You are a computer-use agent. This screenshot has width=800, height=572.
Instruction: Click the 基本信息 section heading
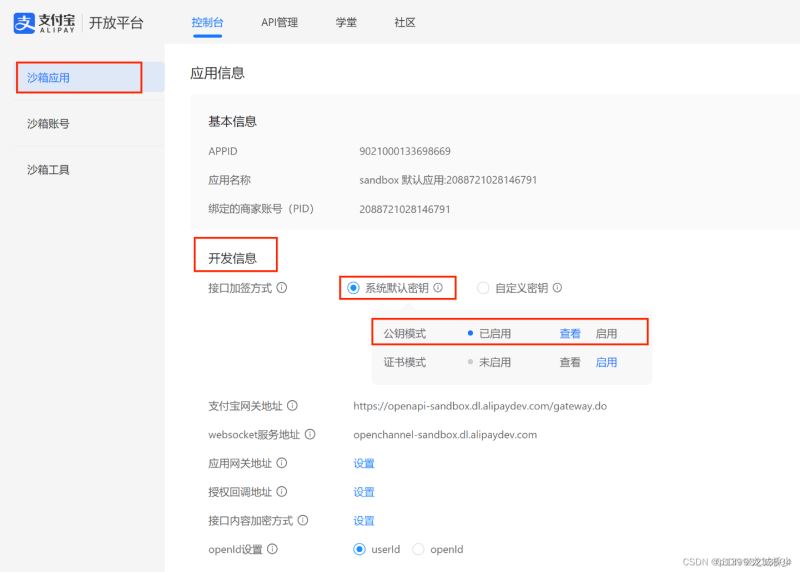pyautogui.click(x=232, y=121)
